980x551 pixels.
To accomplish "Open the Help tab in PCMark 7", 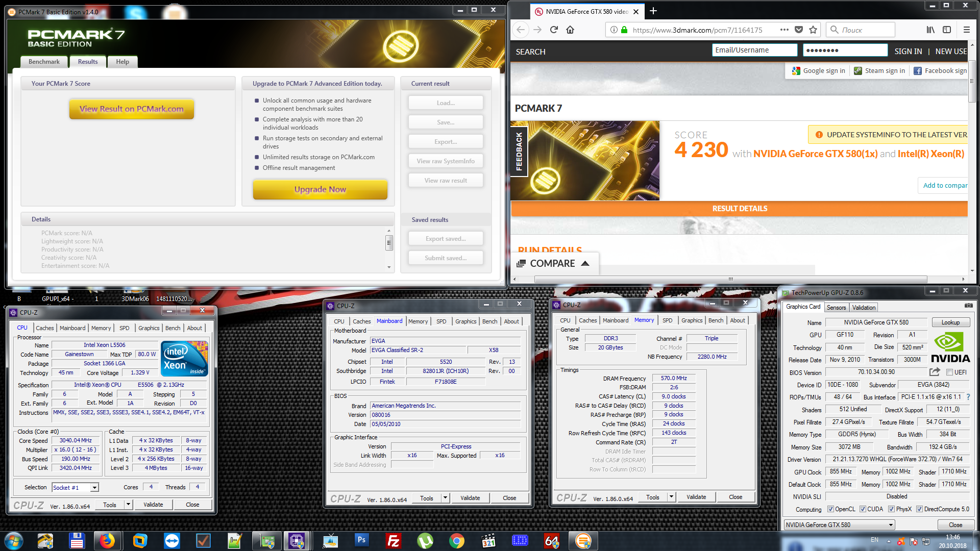I will tap(122, 62).
